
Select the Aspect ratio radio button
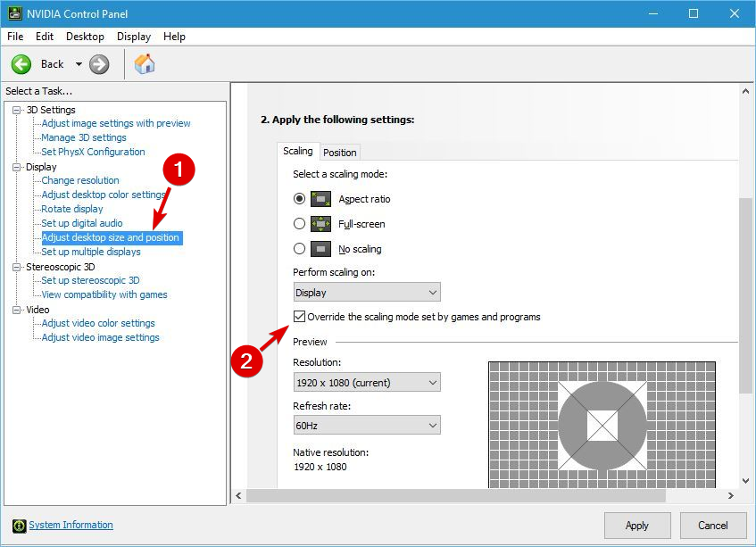pos(299,199)
